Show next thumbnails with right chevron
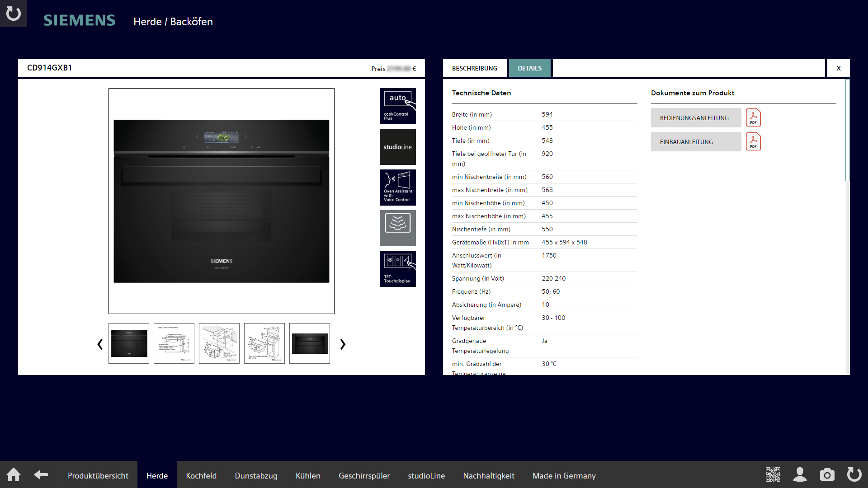 (343, 344)
